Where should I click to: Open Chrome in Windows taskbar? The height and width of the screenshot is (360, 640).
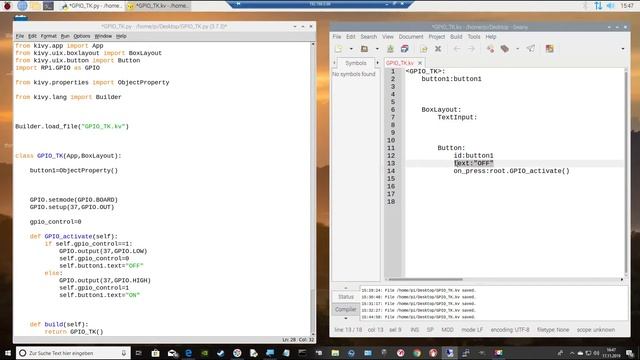417,353
